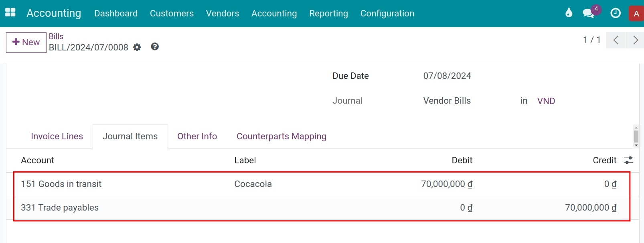Image resolution: width=644 pixels, height=243 pixels.
Task: Open the Reporting menu
Action: (328, 13)
